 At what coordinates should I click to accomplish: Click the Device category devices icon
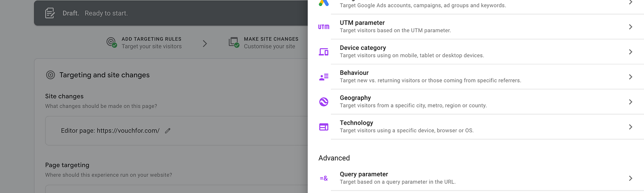coord(324,52)
